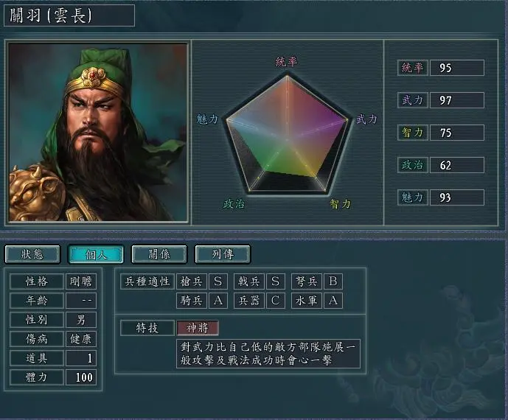Screen dimensions: 508x420
Task: Open the 列傳 biography tab
Action: click(x=223, y=254)
